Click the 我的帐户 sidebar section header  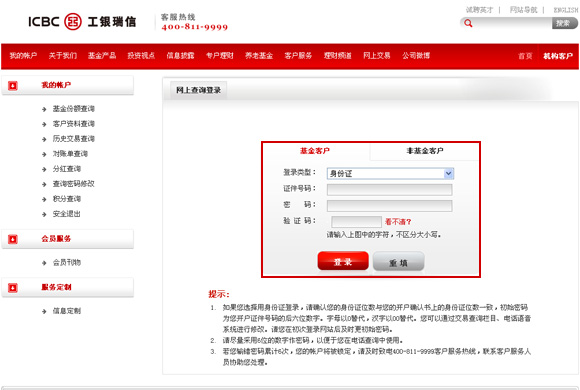67,85
